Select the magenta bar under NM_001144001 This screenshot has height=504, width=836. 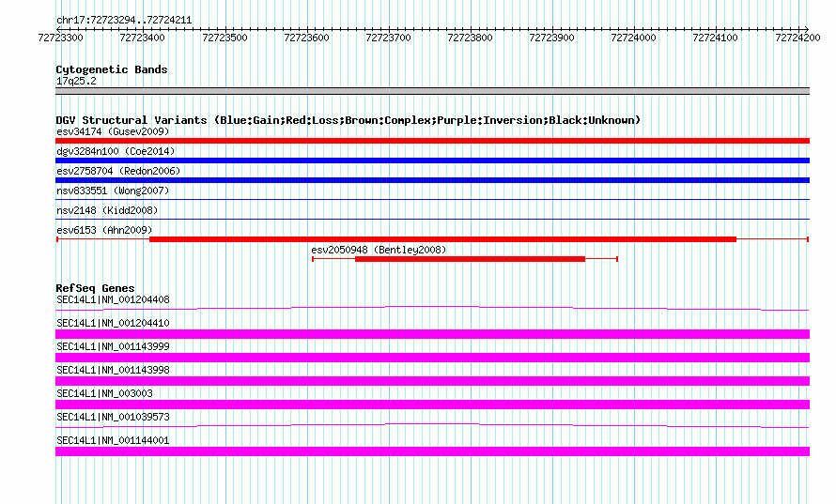(x=432, y=451)
